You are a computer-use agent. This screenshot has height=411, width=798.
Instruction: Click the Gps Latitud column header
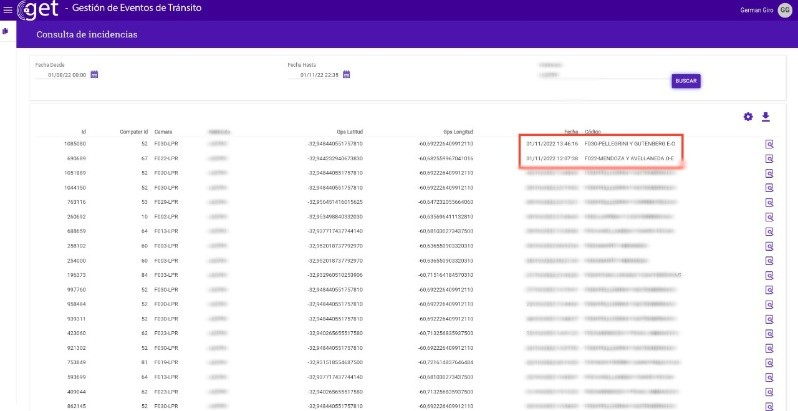tap(349, 131)
